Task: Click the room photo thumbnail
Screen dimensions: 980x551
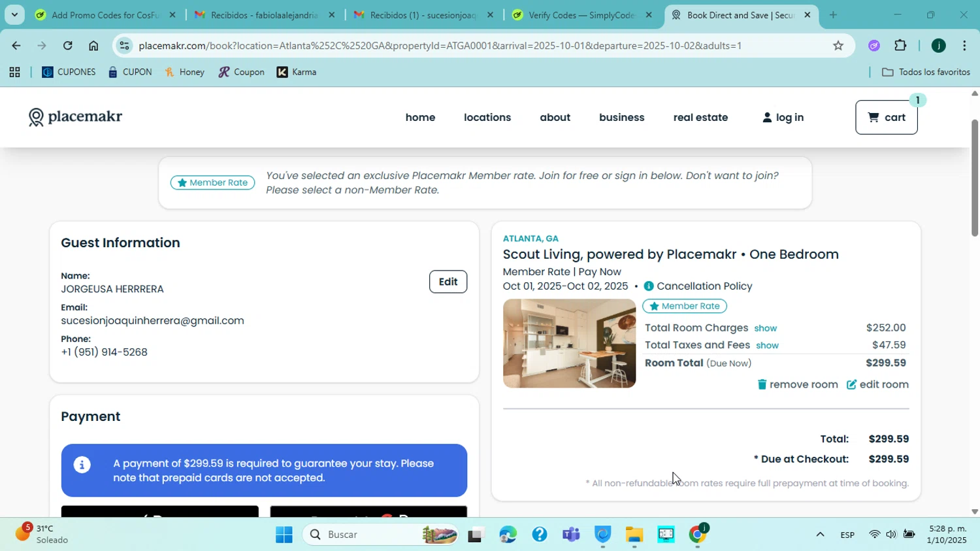Action: [569, 343]
